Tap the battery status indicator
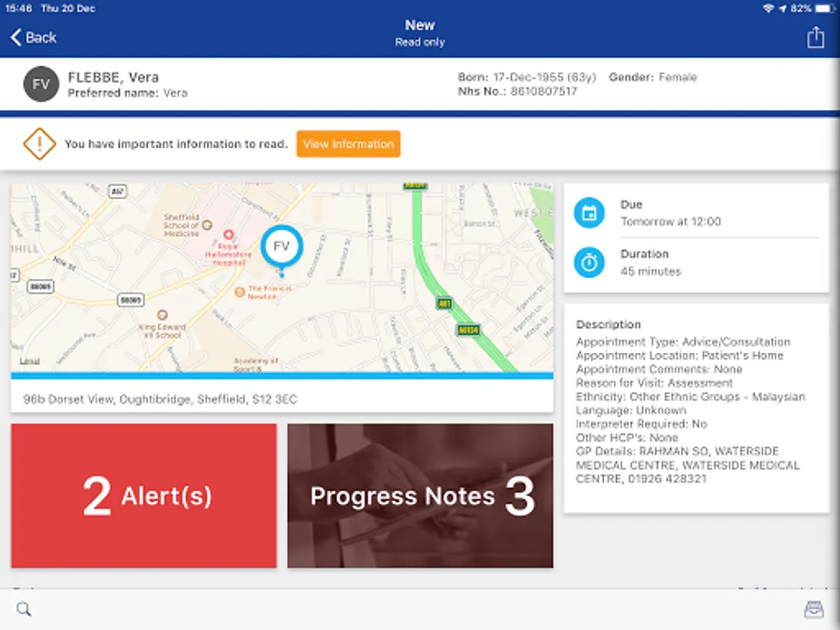Viewport: 840px width, 630px height. (x=825, y=8)
